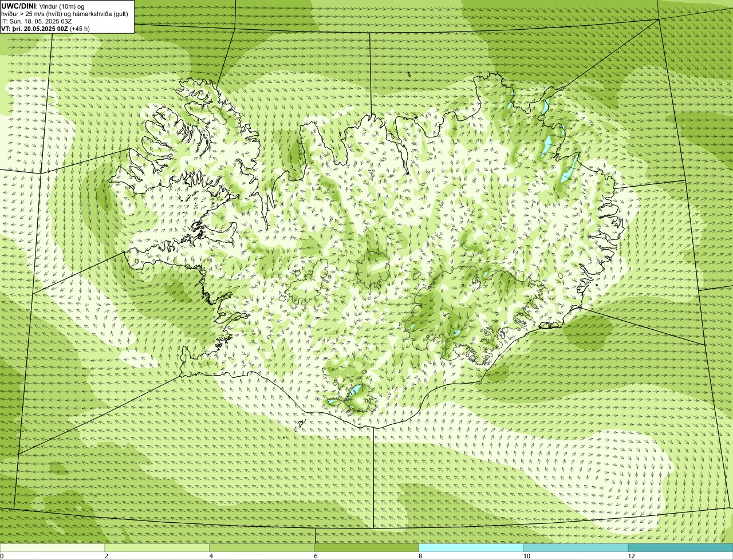733x560 pixels.
Task: Click the colorbar tick label '4'
Action: pyautogui.click(x=211, y=556)
